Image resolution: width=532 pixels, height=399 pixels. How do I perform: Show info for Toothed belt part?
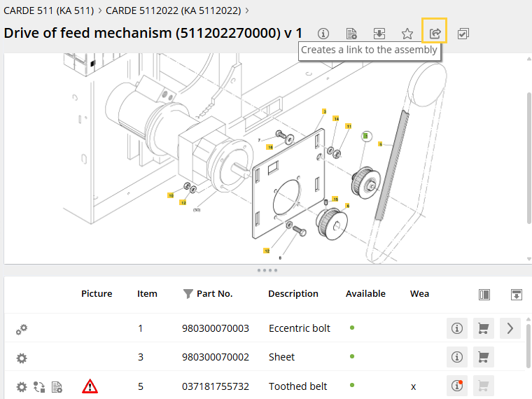(457, 386)
